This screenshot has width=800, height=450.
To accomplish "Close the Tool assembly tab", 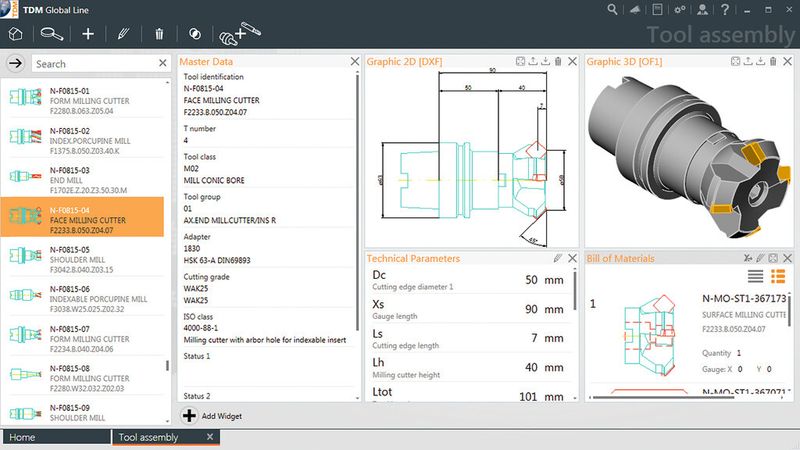I will click(x=210, y=437).
